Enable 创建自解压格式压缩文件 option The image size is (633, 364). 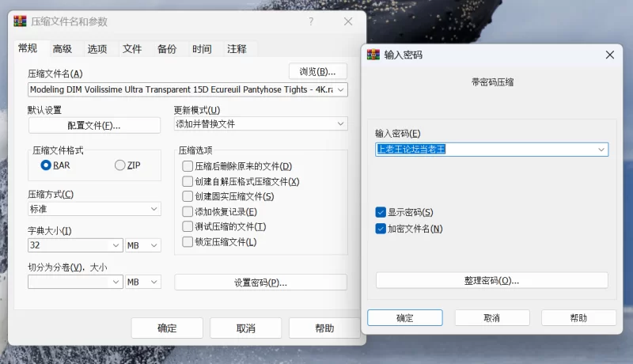click(188, 181)
